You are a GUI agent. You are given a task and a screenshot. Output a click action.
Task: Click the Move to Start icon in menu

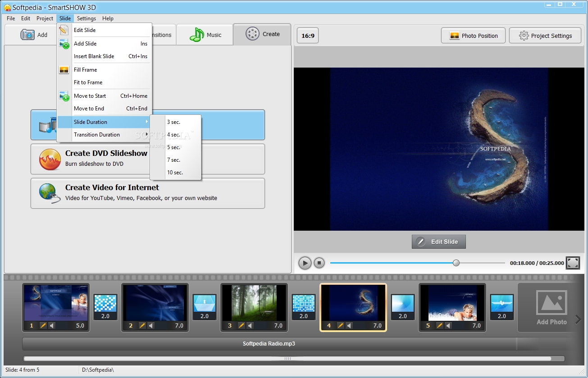click(x=64, y=96)
